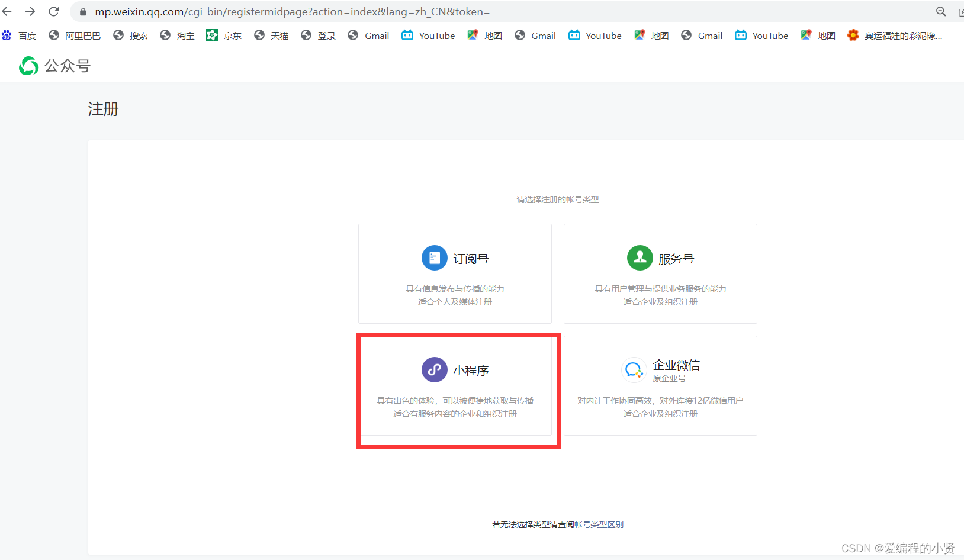Click the magnifier zoom icon in the address bar
Image resolution: width=964 pixels, height=560 pixels.
click(941, 11)
